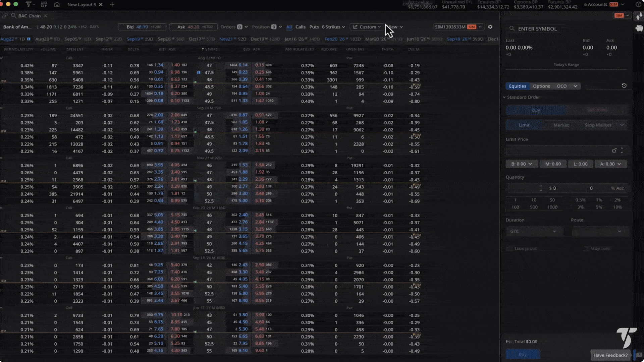Select Market order type

(x=561, y=125)
